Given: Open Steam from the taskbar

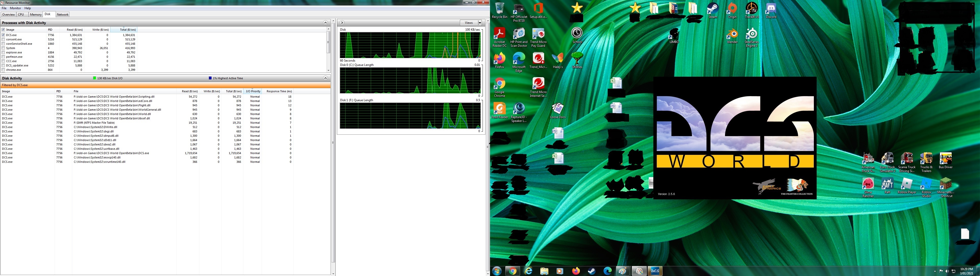Looking at the screenshot, I should point(592,271).
